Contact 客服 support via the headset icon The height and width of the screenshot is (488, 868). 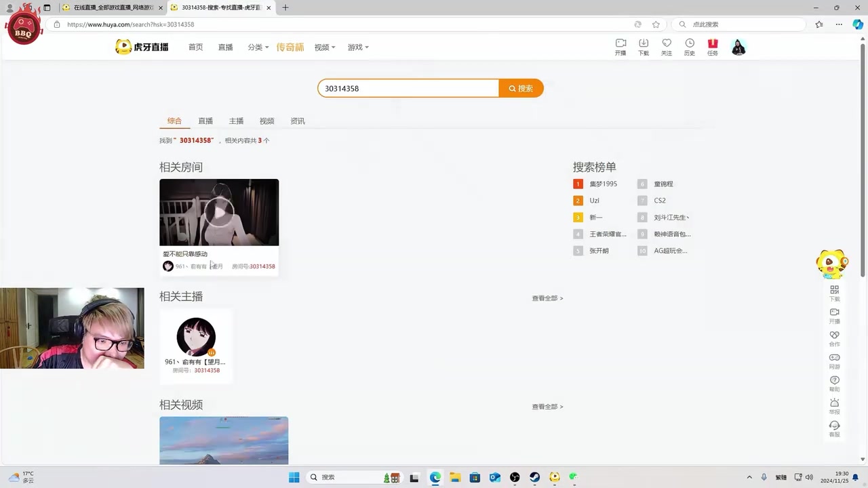pyautogui.click(x=834, y=428)
